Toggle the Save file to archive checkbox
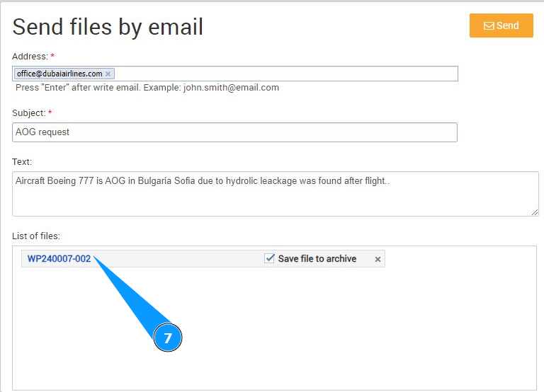Viewport: 544px width, 392px height. 269,259
